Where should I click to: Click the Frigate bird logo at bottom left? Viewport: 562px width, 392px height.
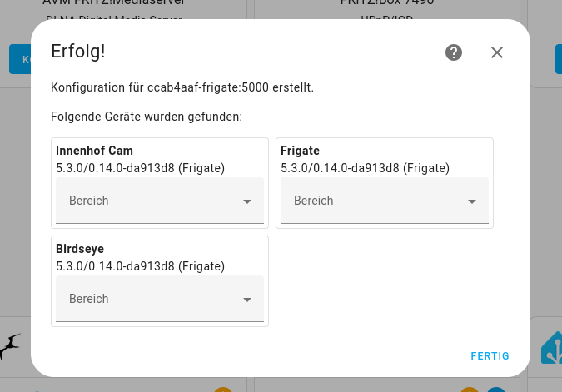[10, 347]
